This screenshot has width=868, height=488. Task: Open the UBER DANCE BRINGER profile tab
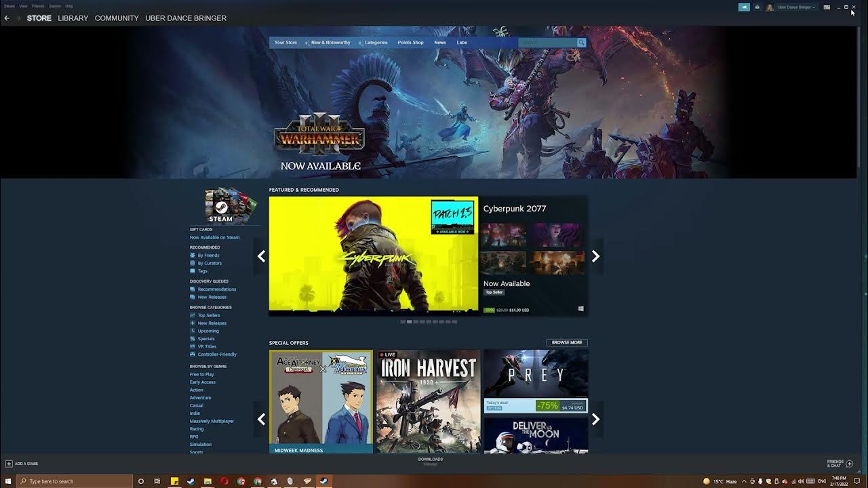[x=186, y=18]
